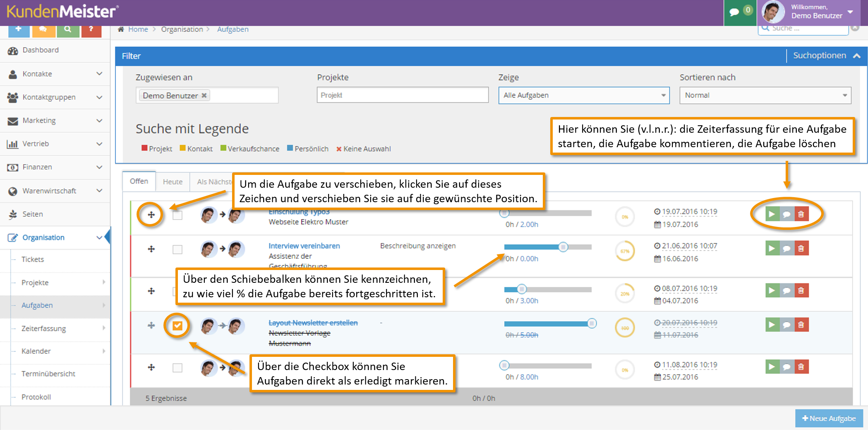Click the green search toolbar button
868x430 pixels.
(x=68, y=30)
